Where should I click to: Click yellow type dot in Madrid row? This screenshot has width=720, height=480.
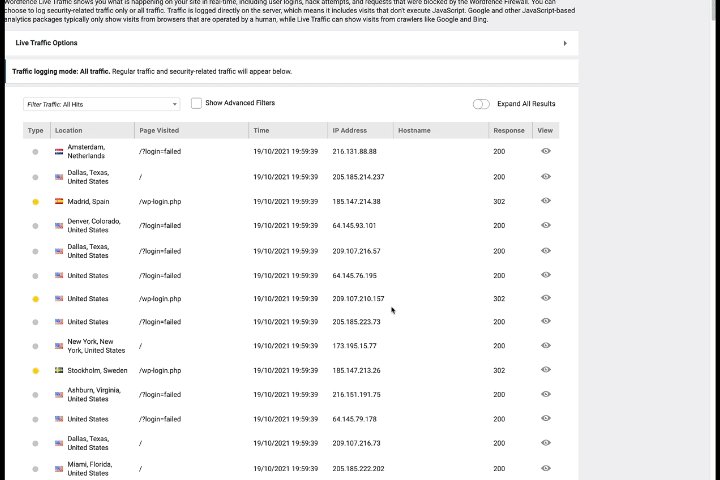pyautogui.click(x=35, y=202)
